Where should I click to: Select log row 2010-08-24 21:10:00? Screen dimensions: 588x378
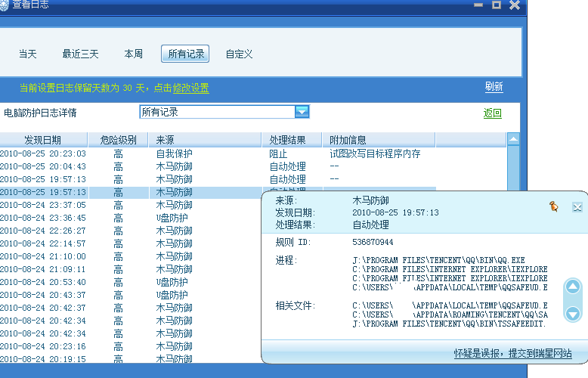131,256
